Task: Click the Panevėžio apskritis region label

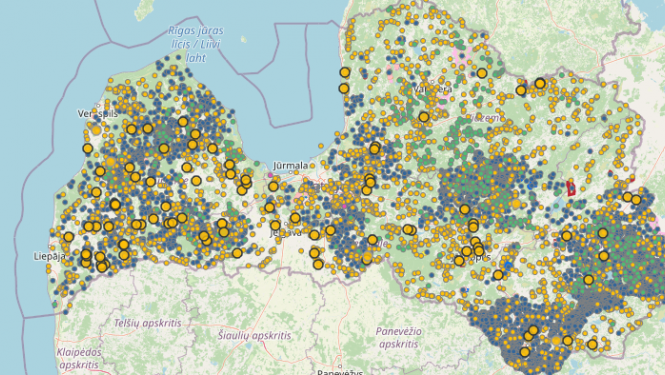Action: [x=399, y=337]
